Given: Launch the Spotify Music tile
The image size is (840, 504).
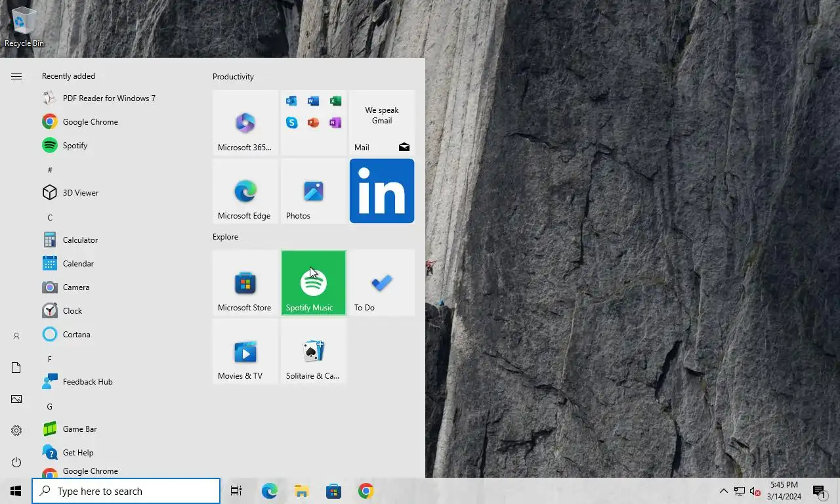Looking at the screenshot, I should 314,283.
